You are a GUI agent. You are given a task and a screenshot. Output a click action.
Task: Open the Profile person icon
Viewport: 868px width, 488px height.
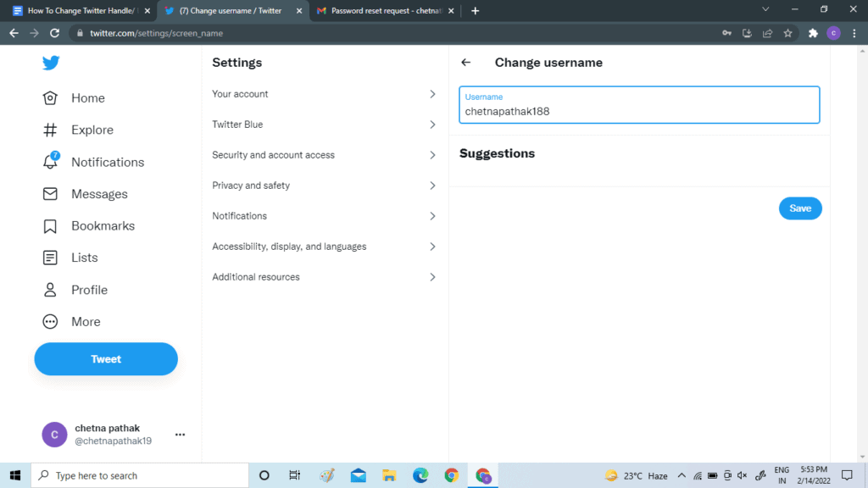pos(50,290)
